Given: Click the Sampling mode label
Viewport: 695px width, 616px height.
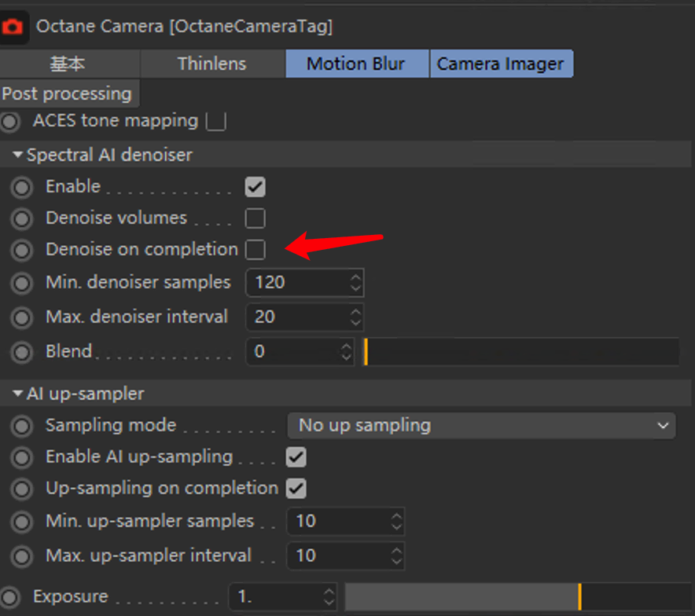Looking at the screenshot, I should (x=111, y=426).
